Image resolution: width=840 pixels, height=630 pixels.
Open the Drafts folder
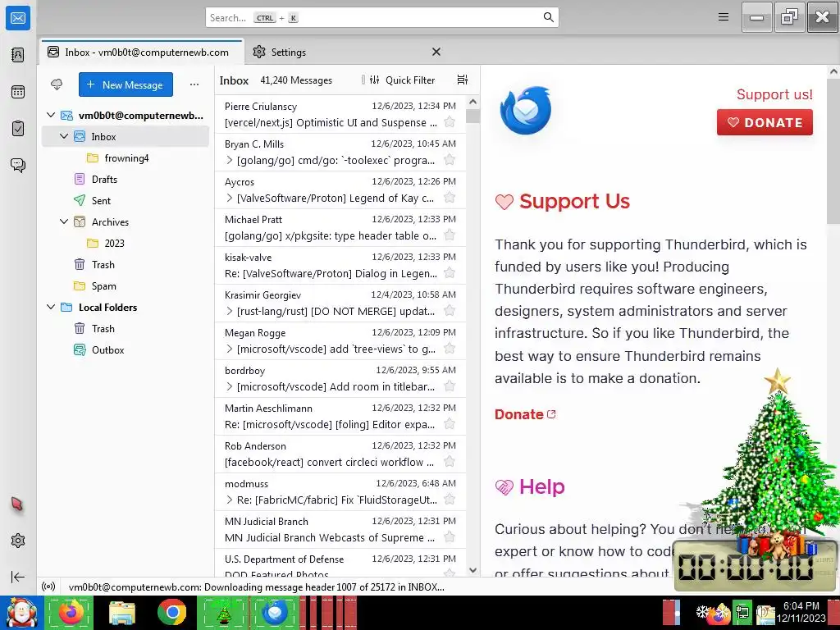click(x=126, y=180)
